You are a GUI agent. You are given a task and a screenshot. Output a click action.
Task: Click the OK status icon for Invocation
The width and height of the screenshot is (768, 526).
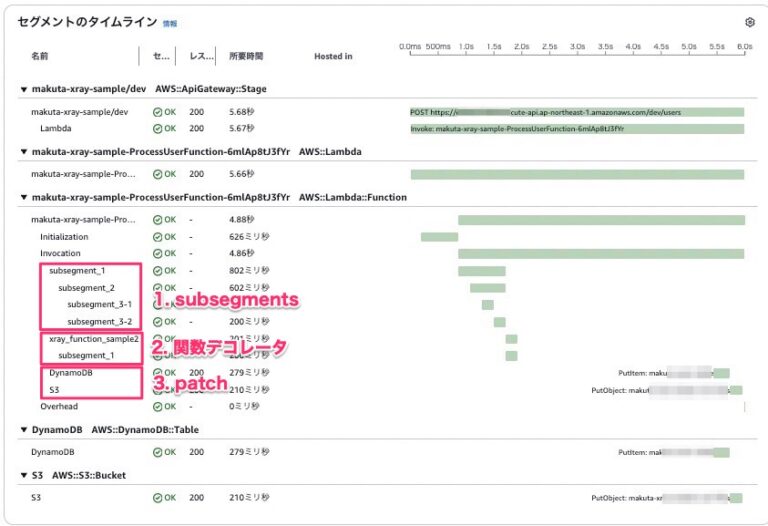click(x=158, y=254)
